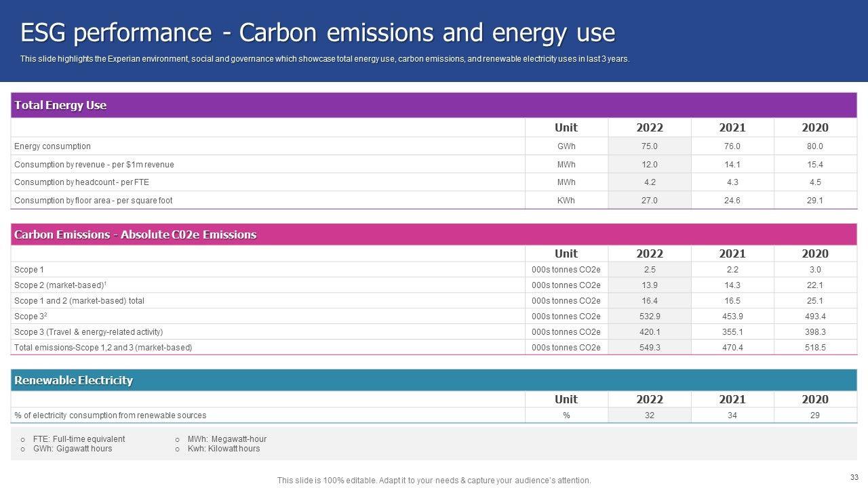Click the Consumption by headcount per FTE row
The width and height of the screenshot is (868, 488).
pyautogui.click(x=81, y=182)
